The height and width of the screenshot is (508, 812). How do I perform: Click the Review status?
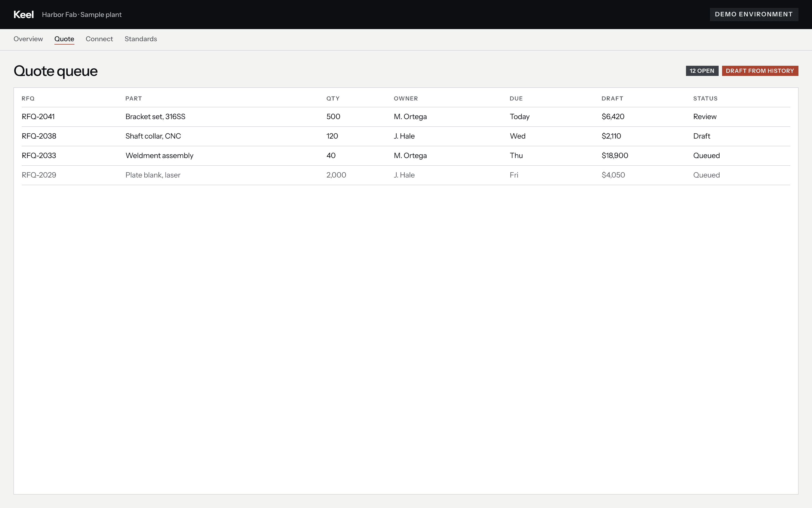pyautogui.click(x=705, y=117)
